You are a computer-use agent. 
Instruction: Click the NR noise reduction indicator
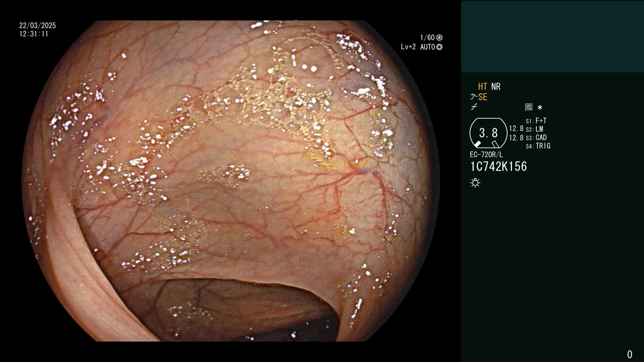(x=496, y=86)
